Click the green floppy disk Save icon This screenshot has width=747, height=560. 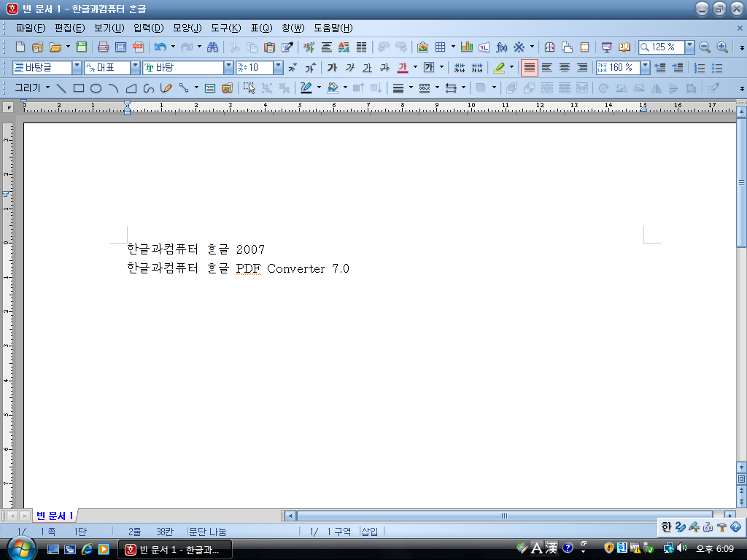pyautogui.click(x=82, y=47)
